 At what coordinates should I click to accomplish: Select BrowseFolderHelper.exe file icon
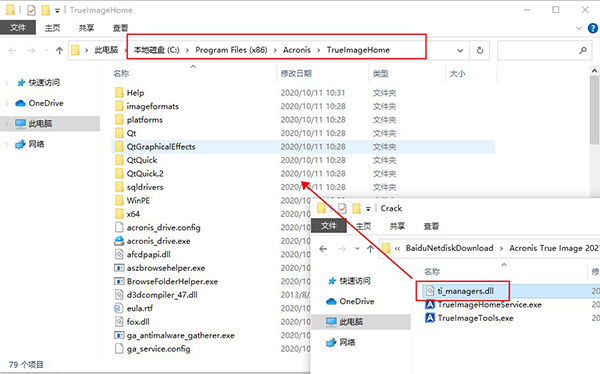tap(119, 281)
